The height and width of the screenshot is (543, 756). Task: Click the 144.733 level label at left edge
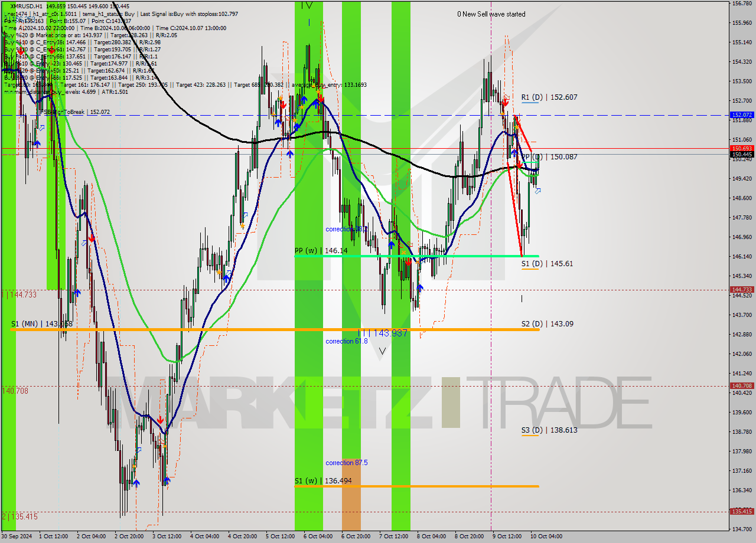click(x=19, y=295)
